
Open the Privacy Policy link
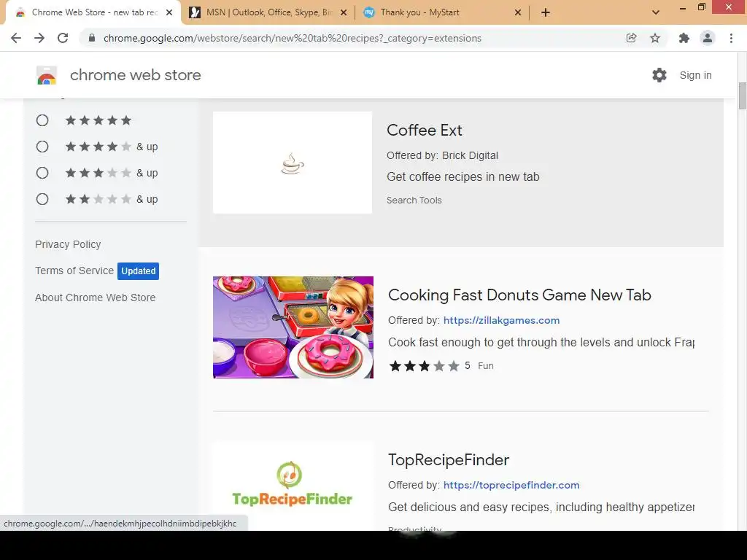(x=68, y=244)
